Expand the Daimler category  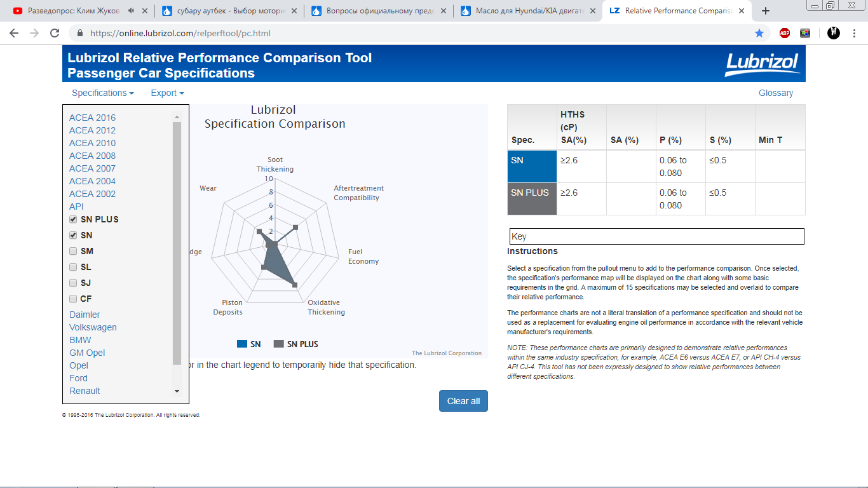click(85, 315)
